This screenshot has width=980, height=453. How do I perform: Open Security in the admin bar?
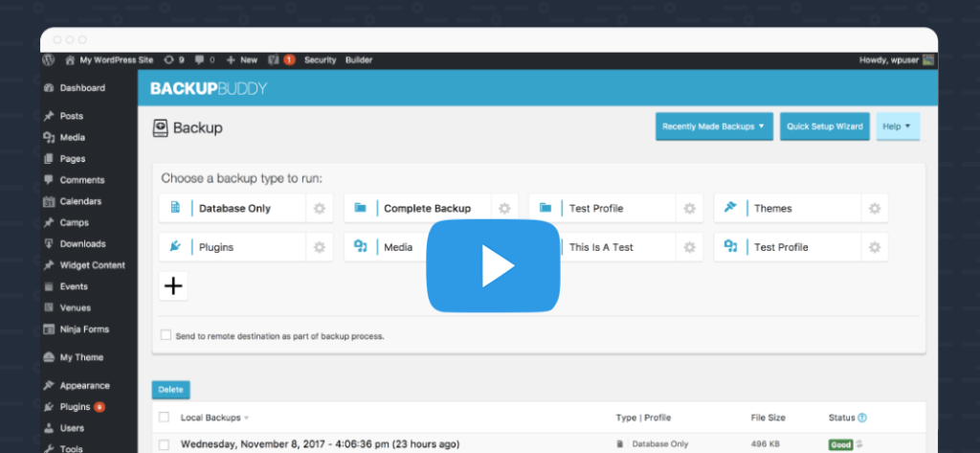tap(320, 60)
